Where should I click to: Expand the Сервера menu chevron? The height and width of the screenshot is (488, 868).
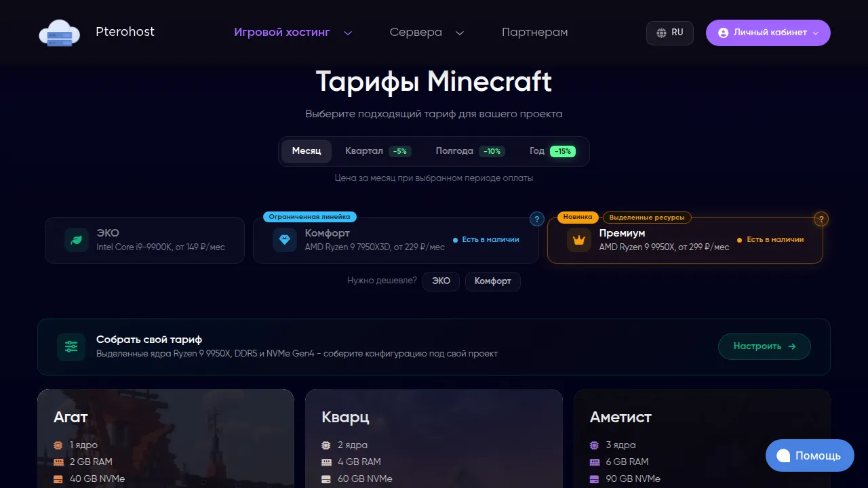pos(459,33)
